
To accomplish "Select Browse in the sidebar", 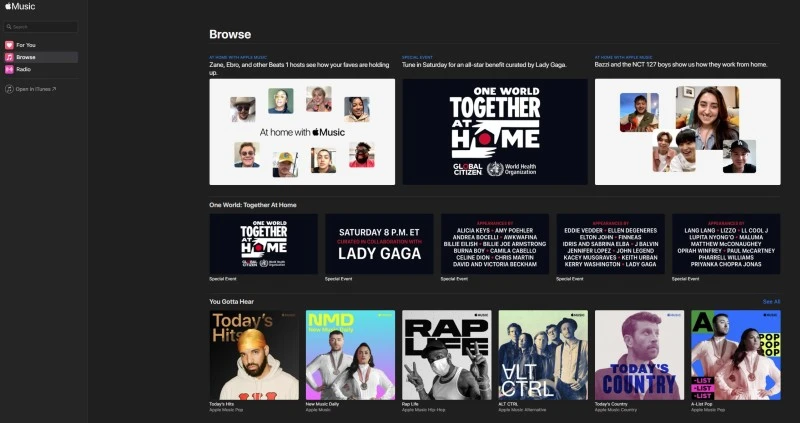I will click(41, 57).
